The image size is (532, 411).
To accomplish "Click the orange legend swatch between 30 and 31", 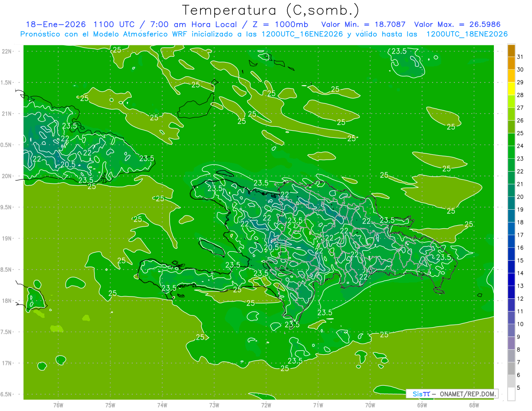I will (x=511, y=63).
